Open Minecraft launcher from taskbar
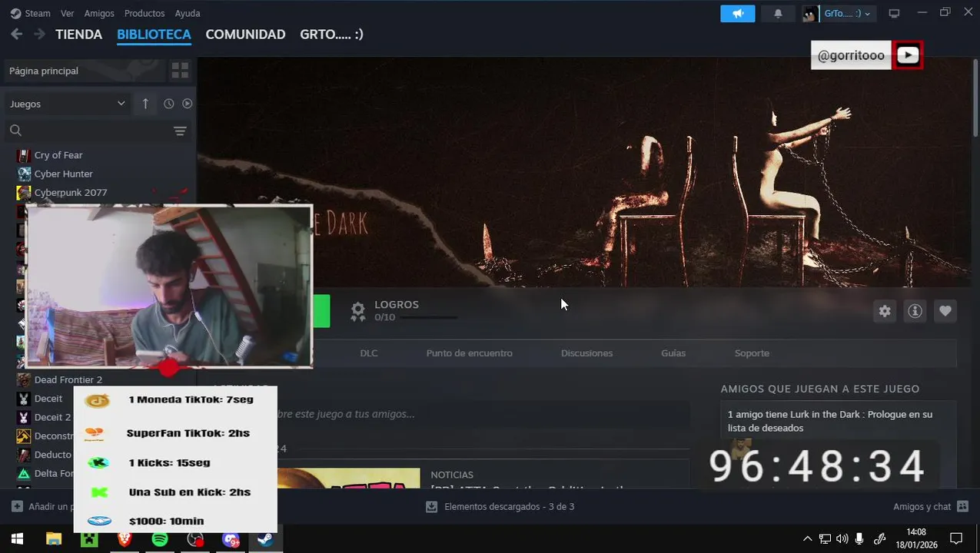Viewport: 980px width, 553px height. click(x=89, y=539)
